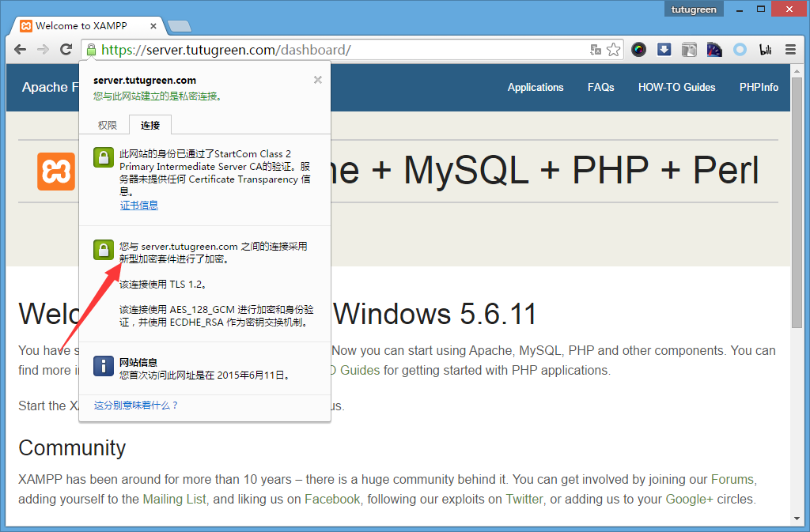The width and height of the screenshot is (810, 532).
Task: Go back with the browser back arrow
Action: (20, 50)
